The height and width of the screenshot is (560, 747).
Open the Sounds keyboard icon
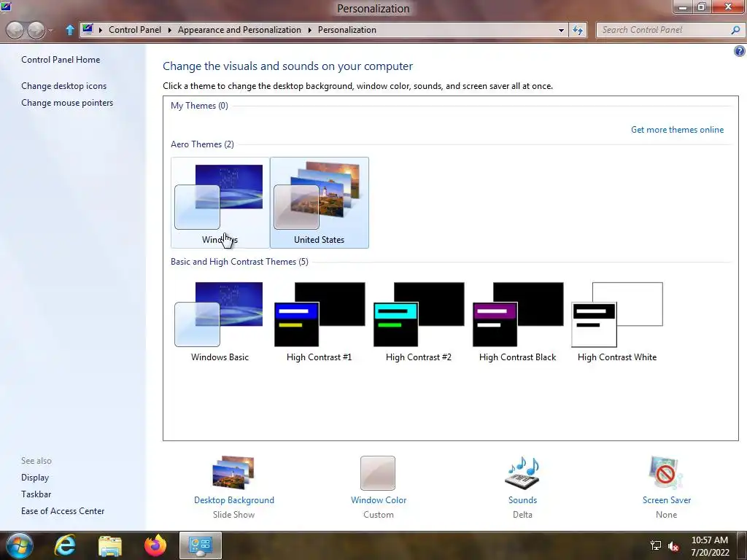[522, 472]
